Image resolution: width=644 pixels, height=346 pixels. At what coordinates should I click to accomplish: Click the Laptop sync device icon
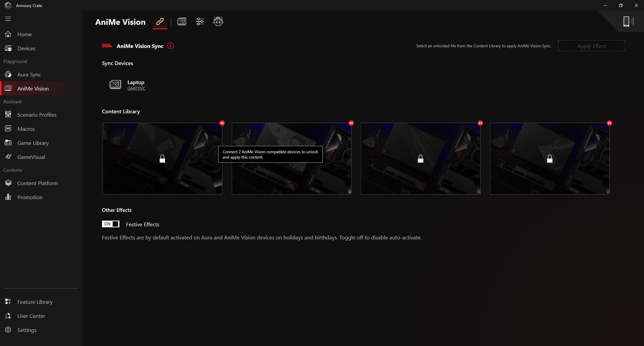coord(115,84)
